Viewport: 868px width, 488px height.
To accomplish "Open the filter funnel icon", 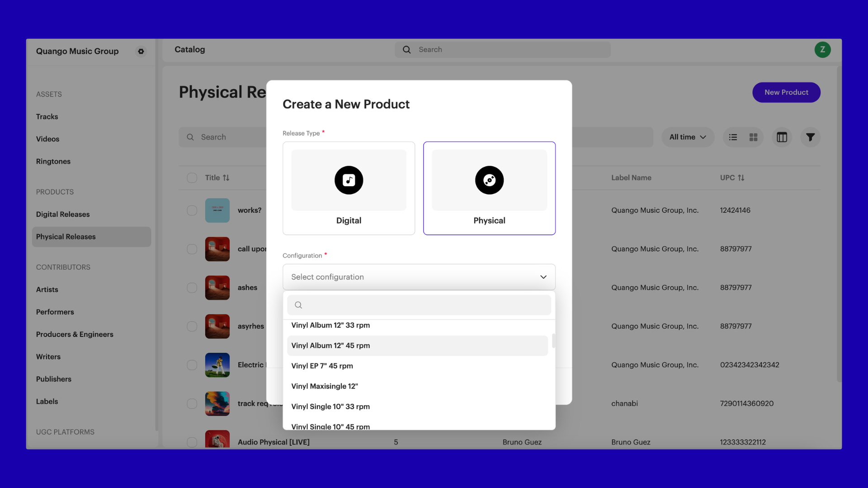I will pos(810,137).
